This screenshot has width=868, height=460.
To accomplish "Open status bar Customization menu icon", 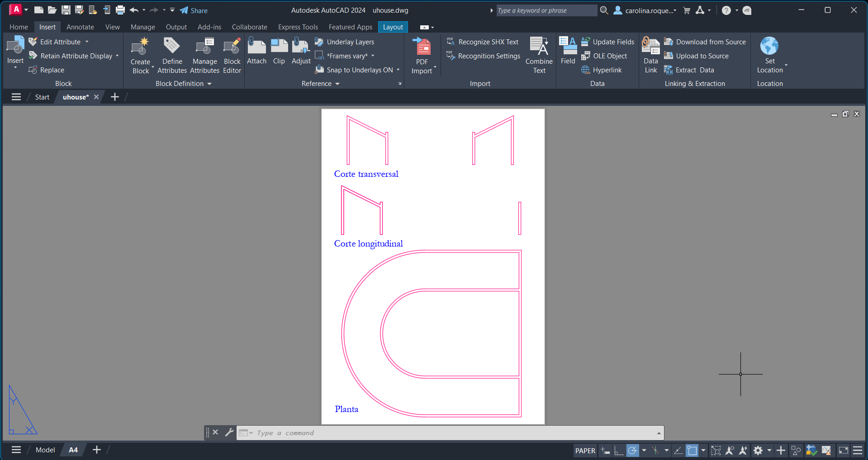I will coord(858,450).
